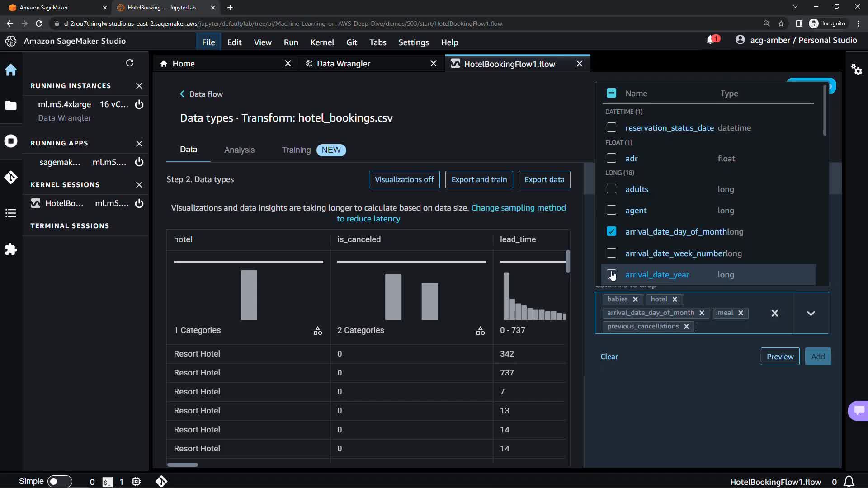Open the Home icon in left sidebar
This screenshot has height=488, width=868.
(11, 70)
